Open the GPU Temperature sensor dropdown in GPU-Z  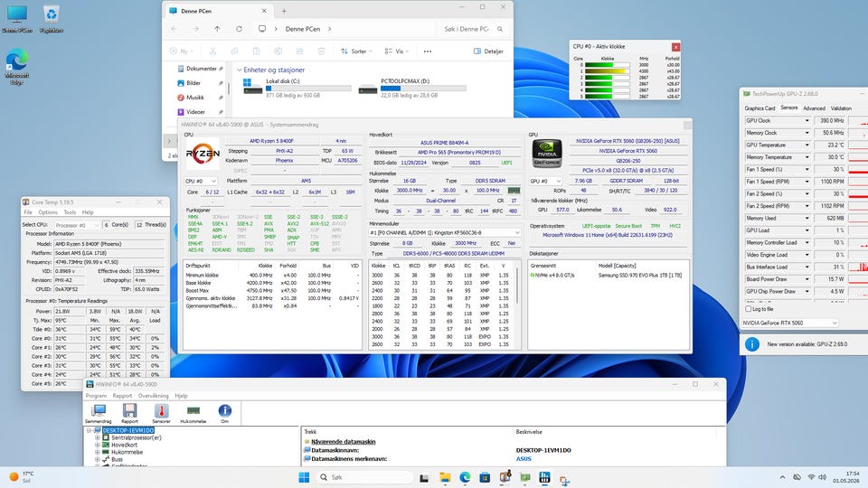pyautogui.click(x=807, y=145)
